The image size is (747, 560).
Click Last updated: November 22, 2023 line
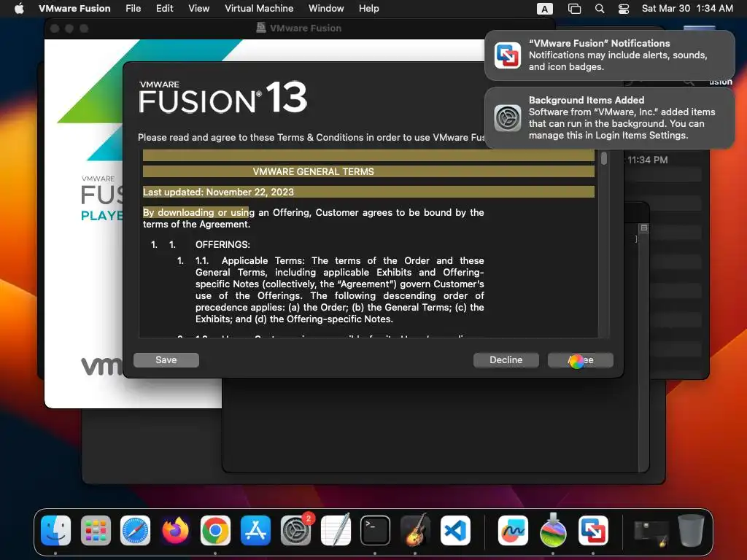click(x=218, y=192)
